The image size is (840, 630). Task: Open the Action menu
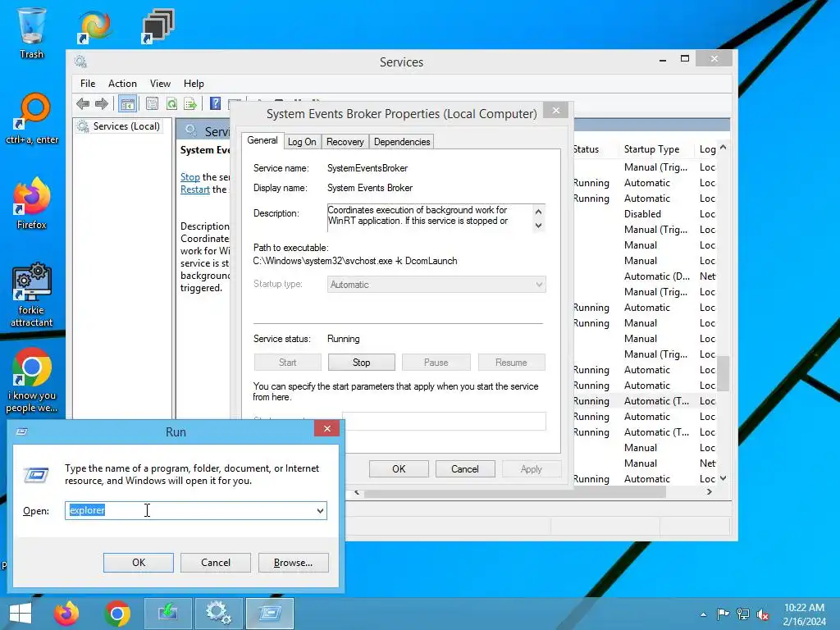(x=122, y=84)
